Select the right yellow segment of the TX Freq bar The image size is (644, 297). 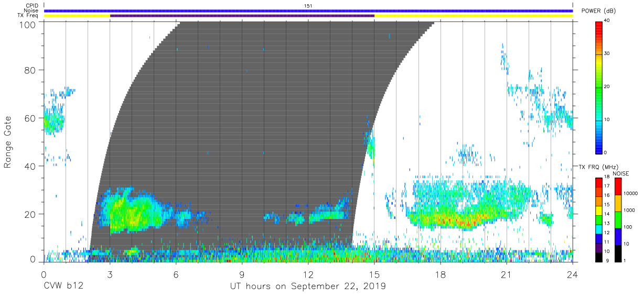[x=474, y=16]
